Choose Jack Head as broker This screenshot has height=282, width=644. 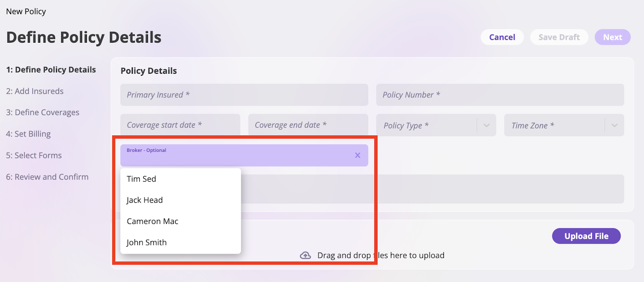(181, 200)
